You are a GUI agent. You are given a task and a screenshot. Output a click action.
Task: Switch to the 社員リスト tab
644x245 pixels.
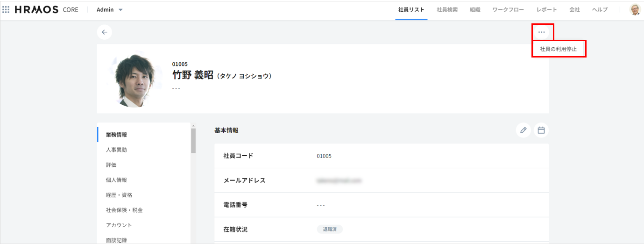pyautogui.click(x=411, y=10)
